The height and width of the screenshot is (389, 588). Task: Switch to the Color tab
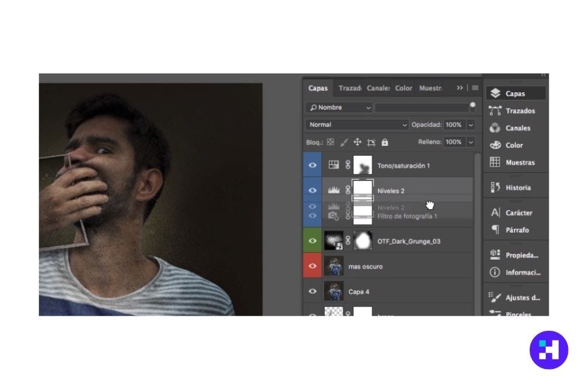coord(403,88)
